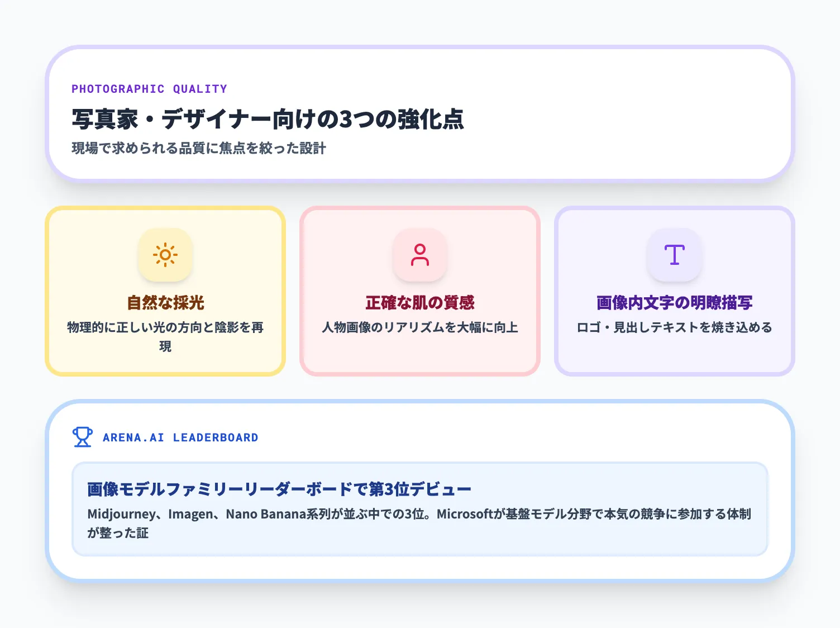Click the top purple-bordered header panel
The width and height of the screenshot is (840, 628).
[x=420, y=112]
